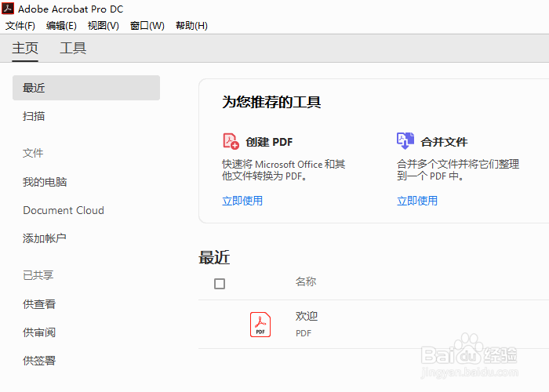Open the 帮助(H) menu
549x392 pixels.
coord(191,26)
